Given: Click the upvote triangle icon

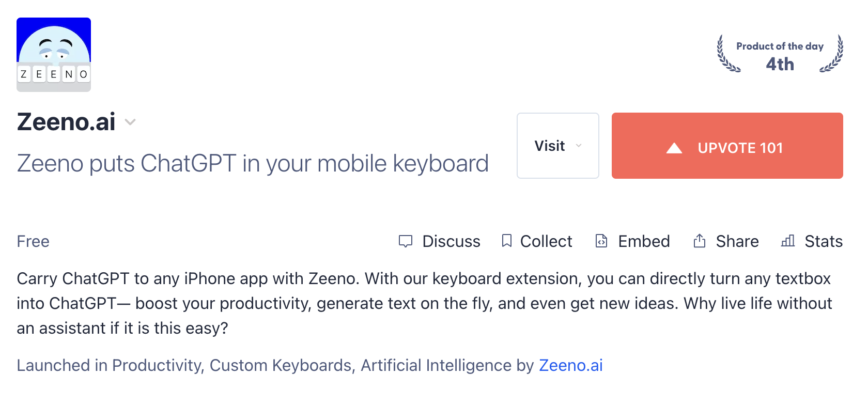Looking at the screenshot, I should (674, 148).
